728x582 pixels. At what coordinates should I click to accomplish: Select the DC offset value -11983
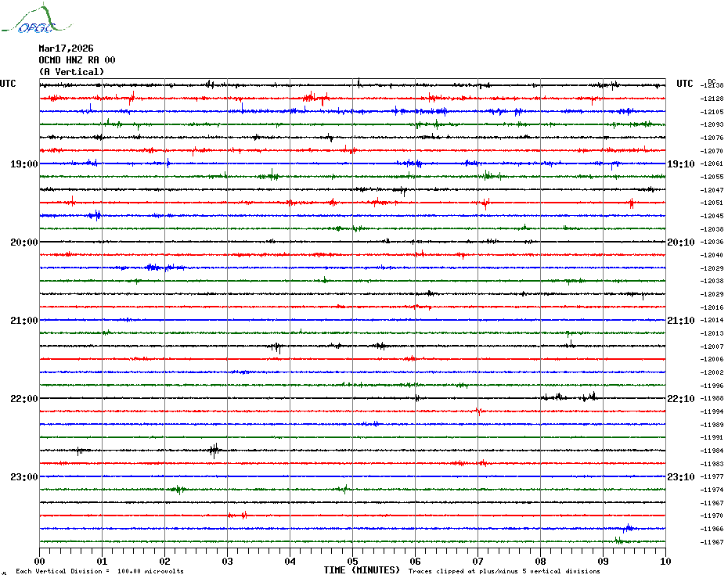pos(712,464)
